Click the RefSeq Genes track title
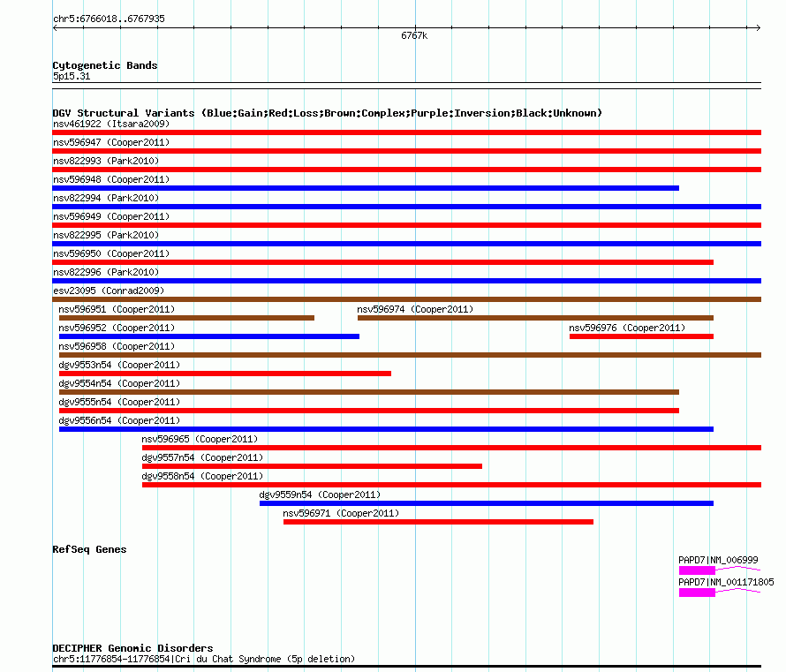This screenshot has width=786, height=672. coord(89,549)
